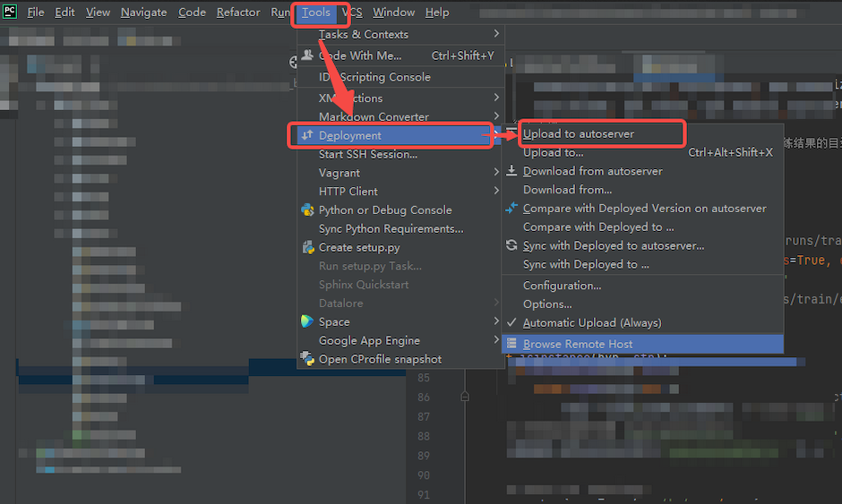This screenshot has height=504, width=842.
Task: Open CProfile snapshot entry
Action: click(400, 359)
